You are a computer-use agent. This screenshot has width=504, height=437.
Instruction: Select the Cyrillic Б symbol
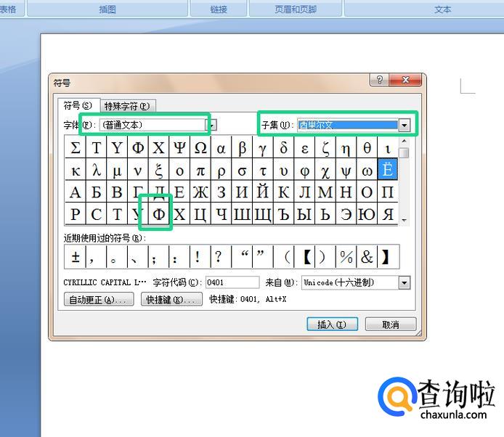click(96, 192)
